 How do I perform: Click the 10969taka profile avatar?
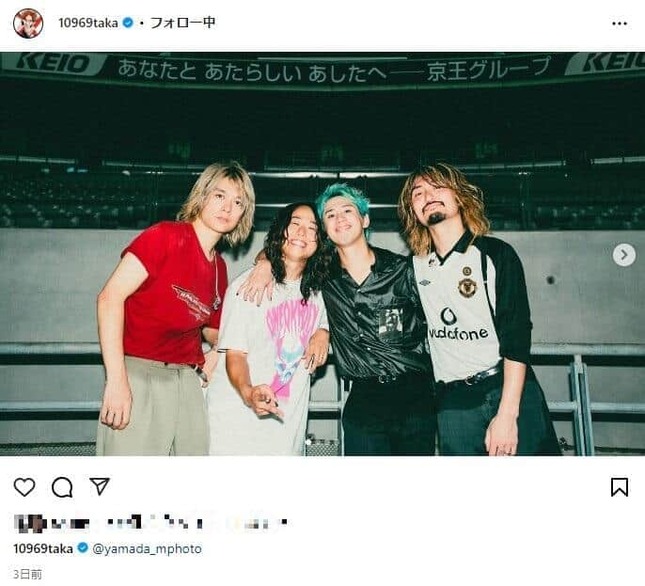[27, 23]
